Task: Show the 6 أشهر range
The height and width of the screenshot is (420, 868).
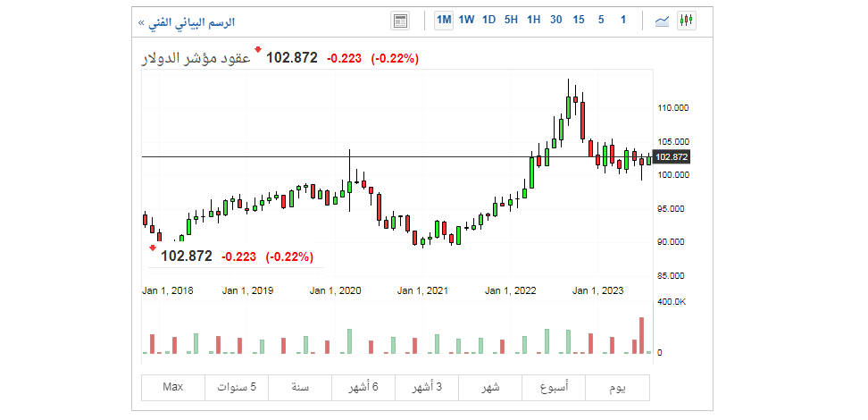Action: (363, 387)
